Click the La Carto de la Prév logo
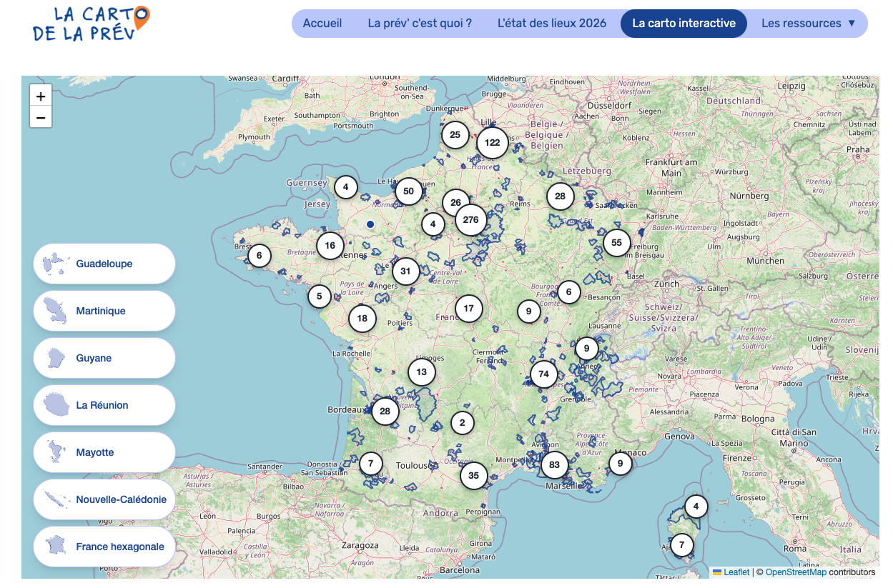Screen dimensions: 893x588 pyautogui.click(x=92, y=24)
